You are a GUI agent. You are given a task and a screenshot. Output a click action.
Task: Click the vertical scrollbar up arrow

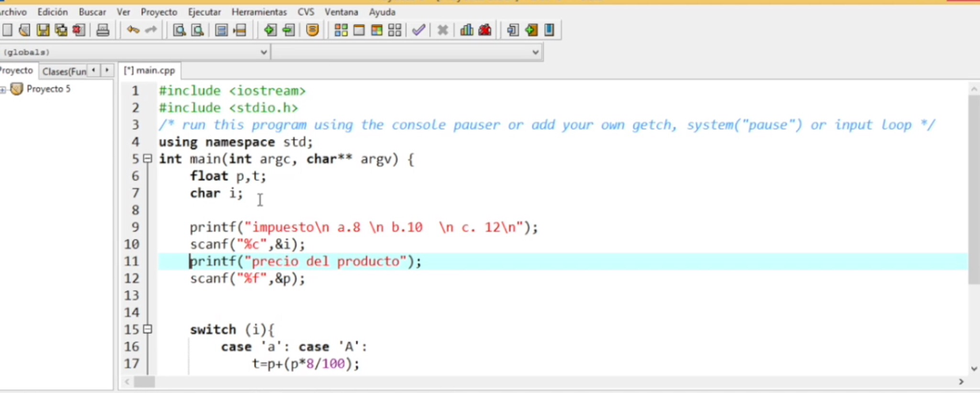[x=974, y=88]
